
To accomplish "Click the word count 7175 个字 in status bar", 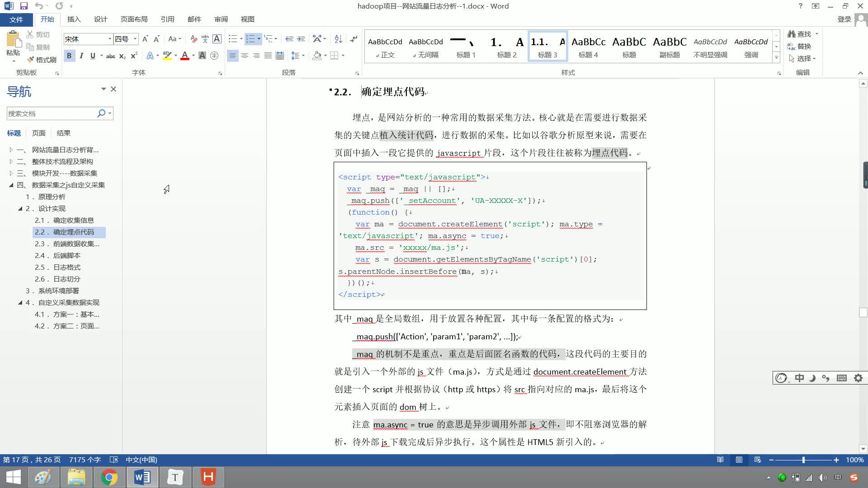I will click(x=85, y=460).
